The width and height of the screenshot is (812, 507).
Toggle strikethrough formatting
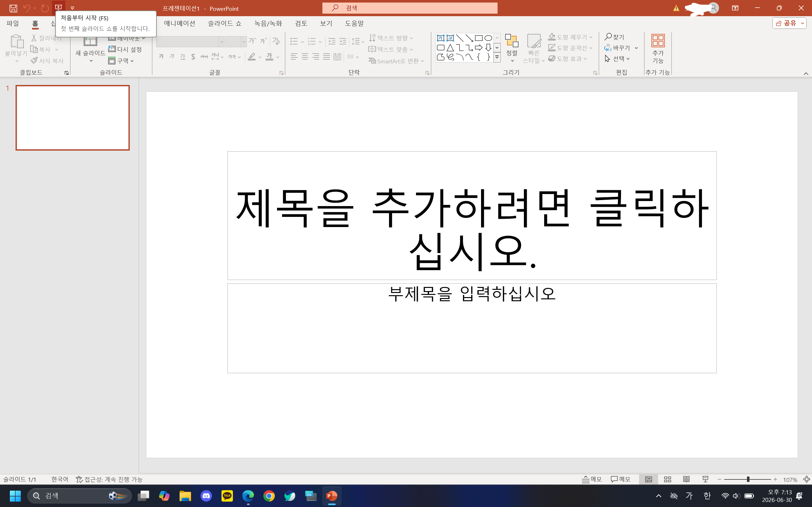204,56
